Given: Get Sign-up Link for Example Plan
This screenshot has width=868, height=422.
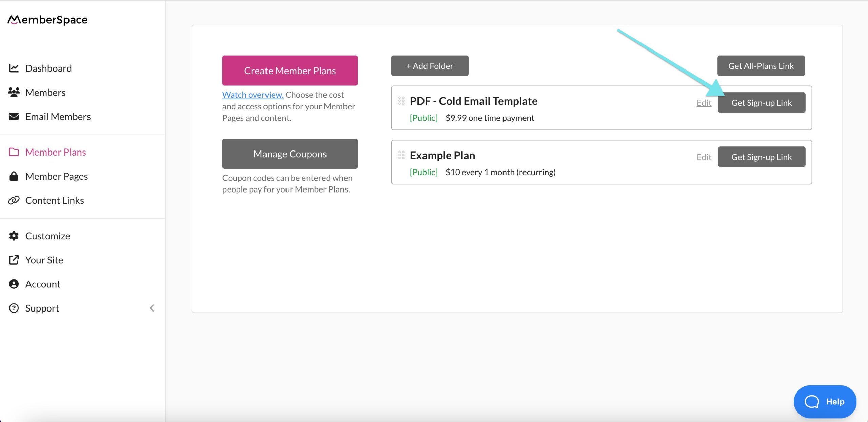Looking at the screenshot, I should pos(762,157).
